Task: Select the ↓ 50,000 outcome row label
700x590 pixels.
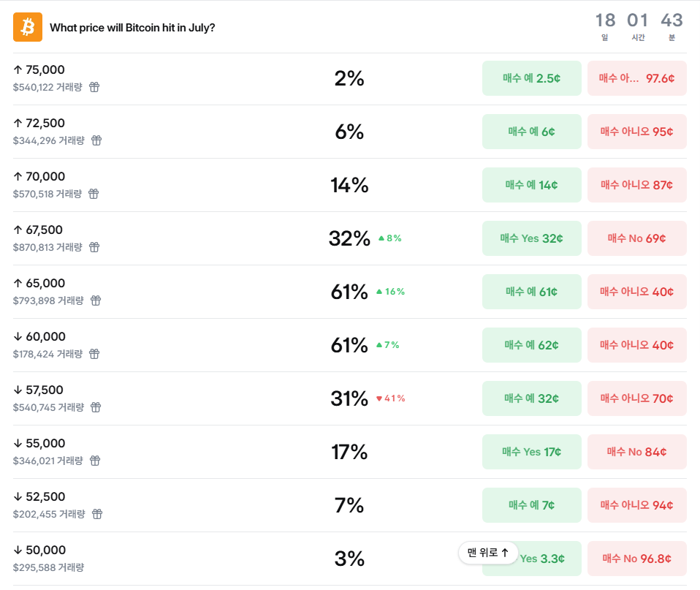Action: (39, 550)
